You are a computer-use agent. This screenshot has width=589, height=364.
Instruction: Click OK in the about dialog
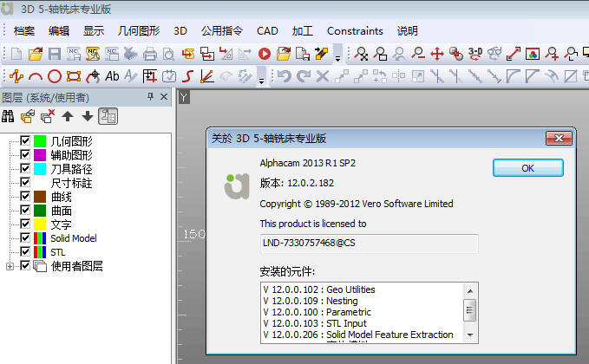pyautogui.click(x=527, y=168)
